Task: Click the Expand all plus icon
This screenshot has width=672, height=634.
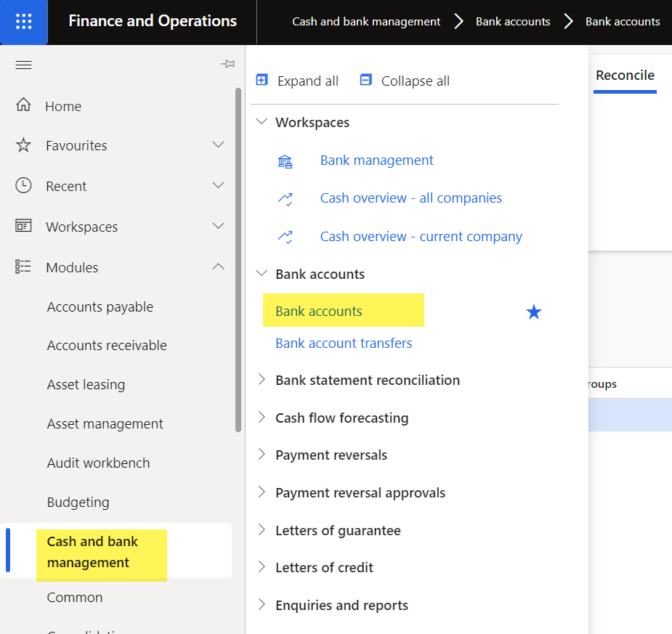Action: pos(262,80)
